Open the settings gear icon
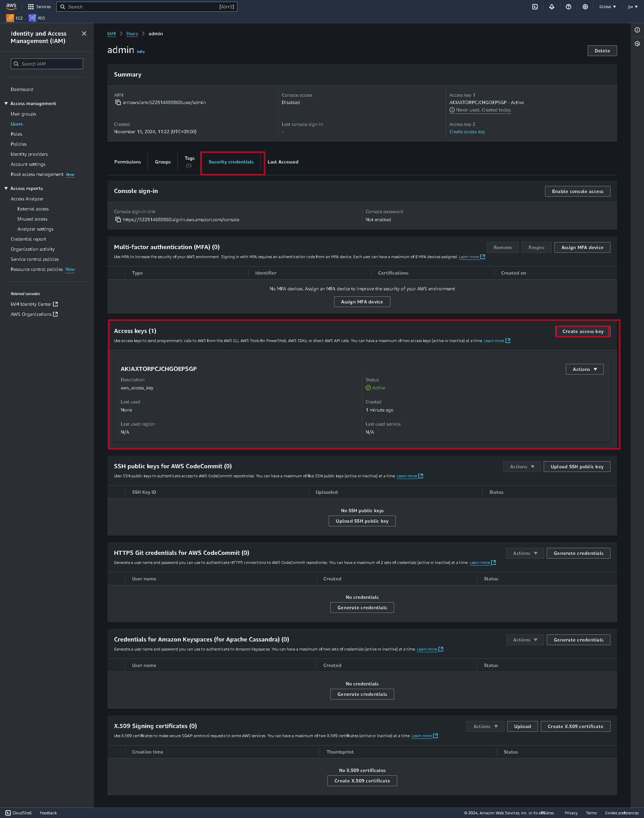This screenshot has width=644, height=818. pyautogui.click(x=585, y=7)
